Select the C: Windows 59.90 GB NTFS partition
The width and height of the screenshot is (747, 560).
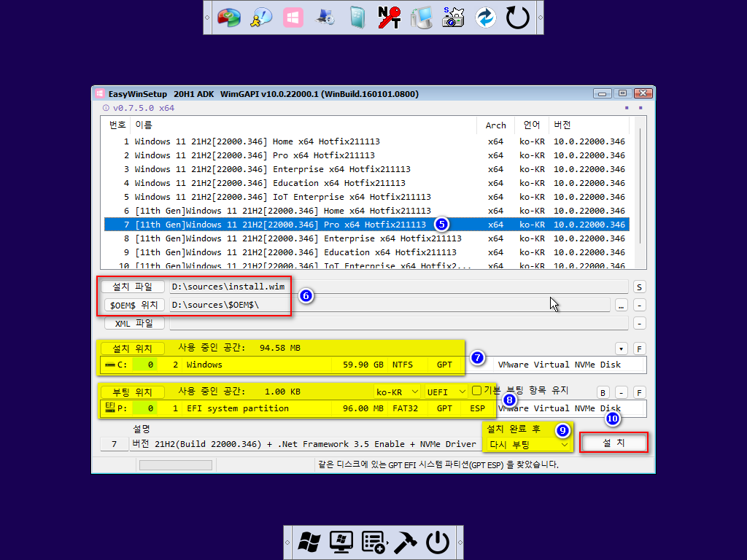[373, 365]
